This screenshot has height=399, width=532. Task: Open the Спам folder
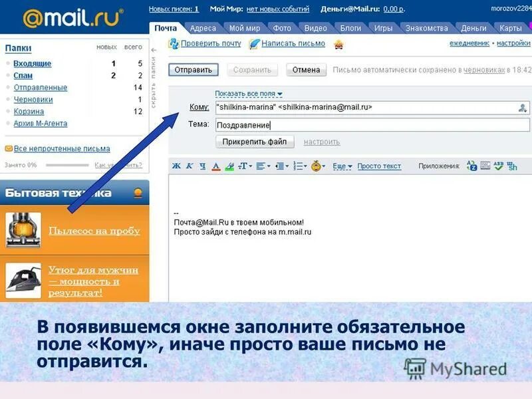pos(23,75)
